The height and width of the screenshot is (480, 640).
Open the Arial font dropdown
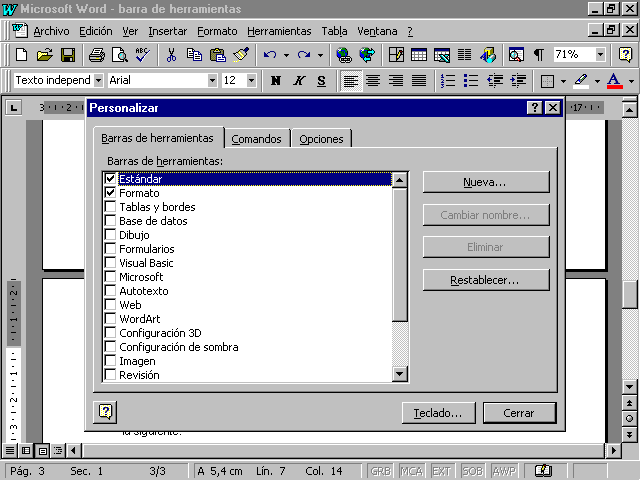[x=212, y=80]
